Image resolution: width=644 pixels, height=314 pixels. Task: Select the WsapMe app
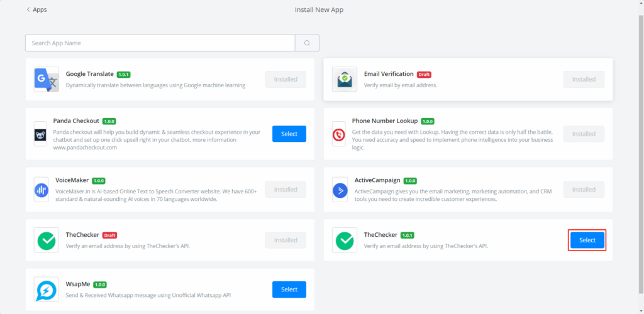(x=289, y=290)
